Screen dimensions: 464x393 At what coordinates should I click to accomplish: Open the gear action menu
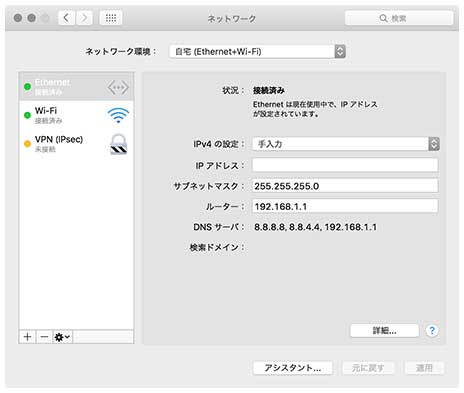pos(62,337)
